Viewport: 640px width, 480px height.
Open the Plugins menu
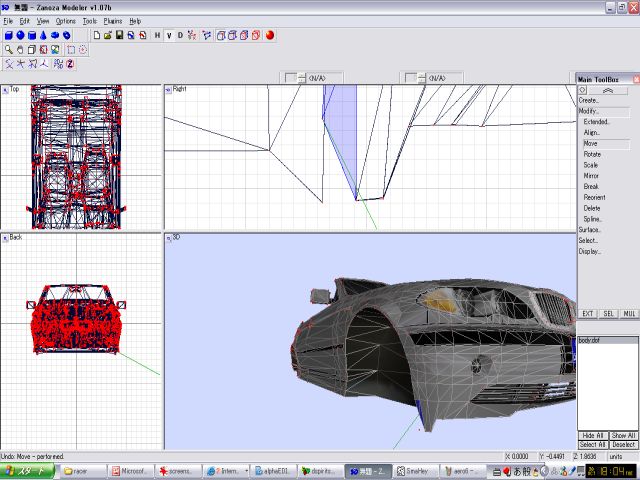pos(113,20)
